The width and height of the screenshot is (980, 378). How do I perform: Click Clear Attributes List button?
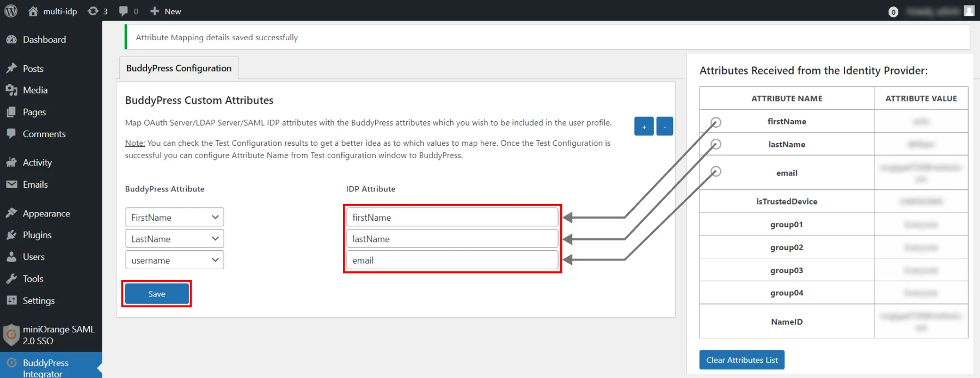point(742,360)
